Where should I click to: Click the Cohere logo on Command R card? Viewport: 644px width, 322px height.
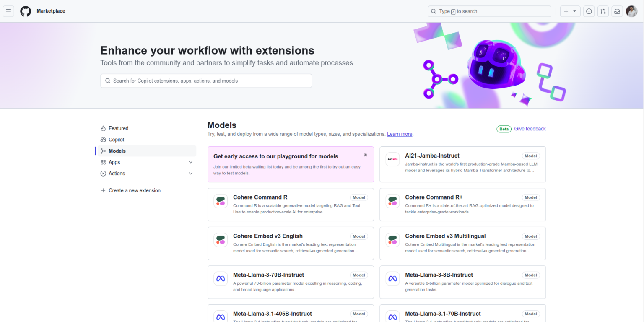tap(220, 201)
